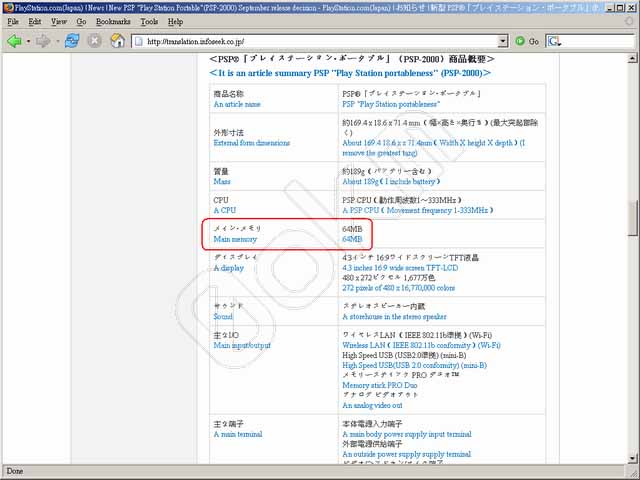The width and height of the screenshot is (640, 480).
Task: Click the 'Done' status bar text
Action: click(x=15, y=471)
